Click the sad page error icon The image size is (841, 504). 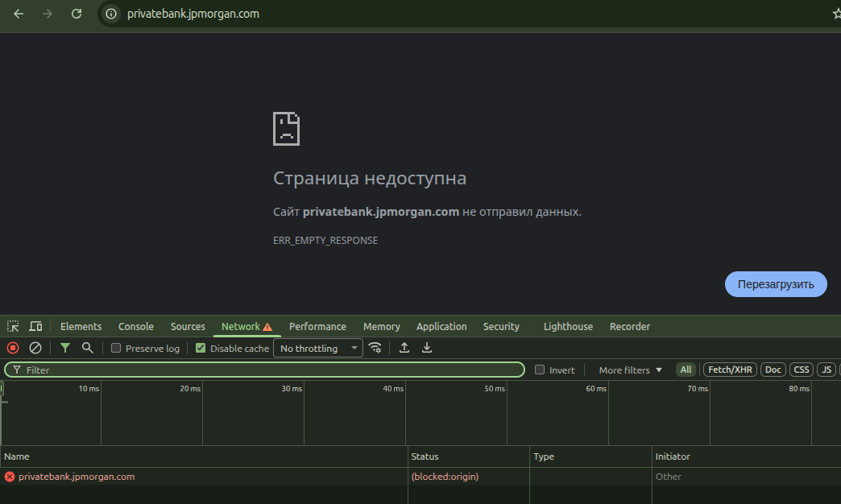click(x=287, y=129)
